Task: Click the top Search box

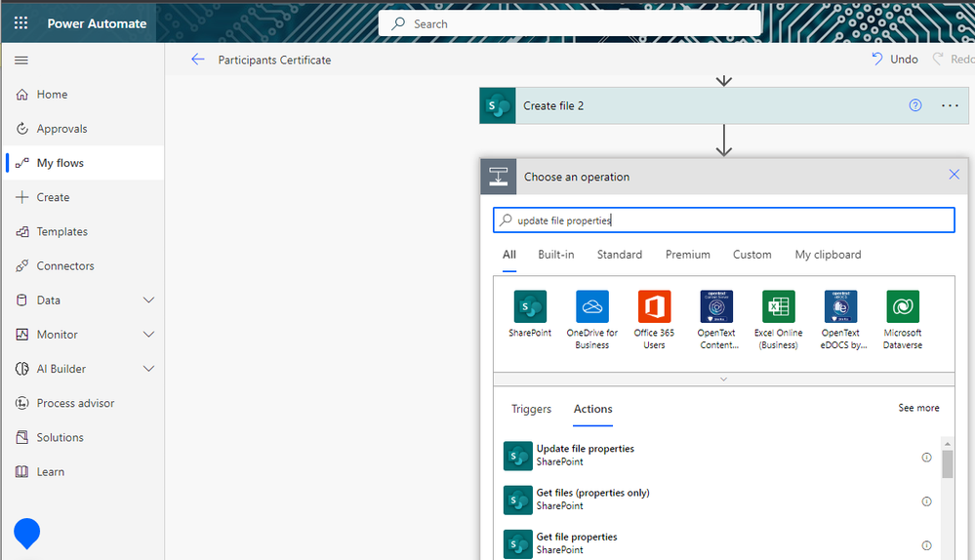Action: (570, 23)
